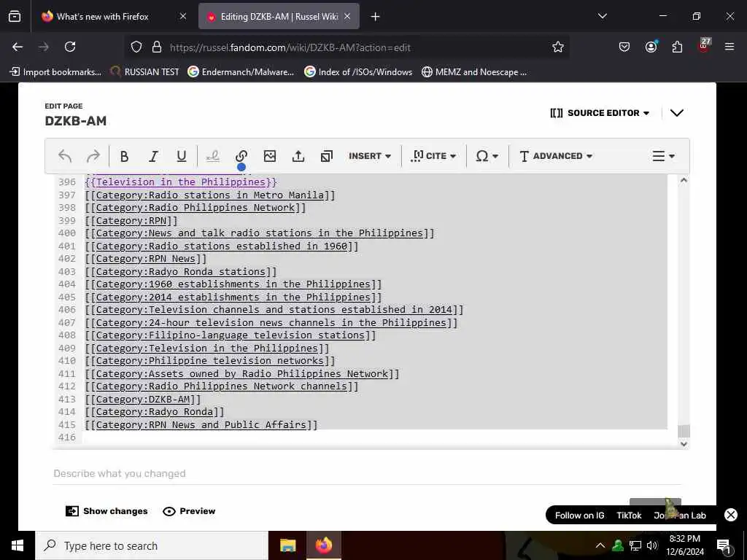The height and width of the screenshot is (560, 747).
Task: Go back to the previous page
Action: tap(18, 47)
